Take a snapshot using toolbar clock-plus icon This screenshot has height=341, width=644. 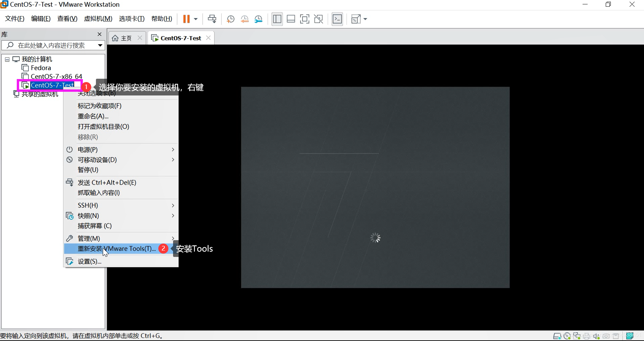[x=230, y=19]
